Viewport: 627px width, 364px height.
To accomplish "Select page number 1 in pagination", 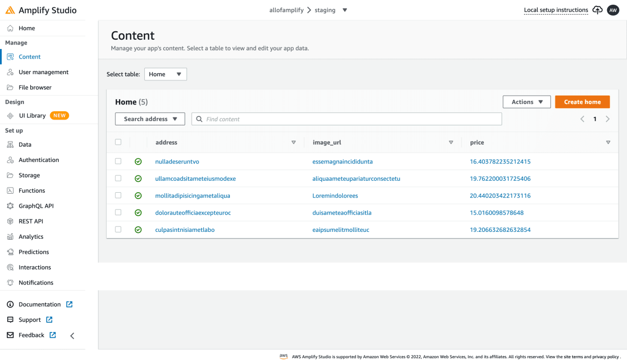I will (595, 119).
